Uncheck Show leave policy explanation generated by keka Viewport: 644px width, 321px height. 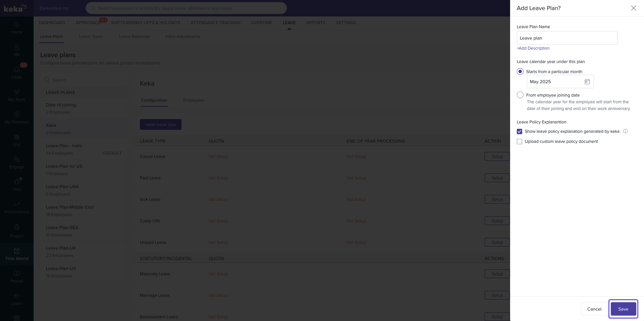(x=519, y=131)
